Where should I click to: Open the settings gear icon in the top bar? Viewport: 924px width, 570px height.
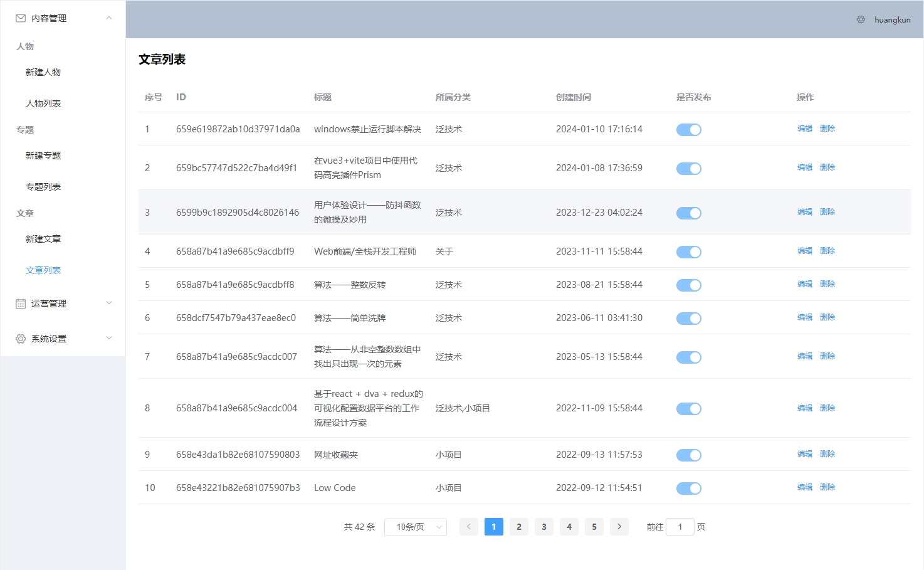861,19
